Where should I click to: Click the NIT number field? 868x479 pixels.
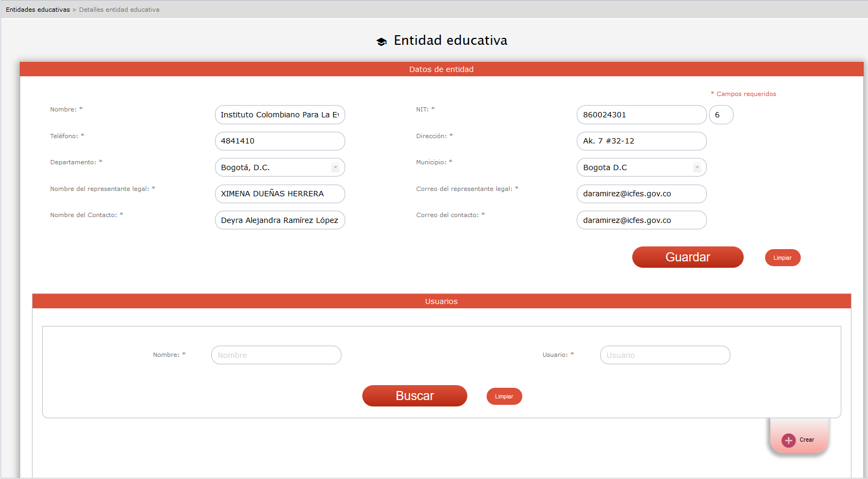[641, 115]
